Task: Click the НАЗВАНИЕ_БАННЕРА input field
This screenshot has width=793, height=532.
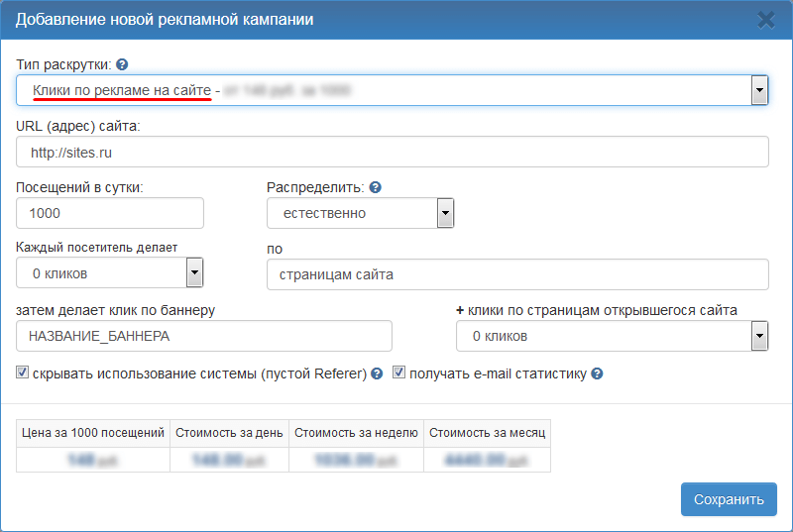Action: click(x=204, y=336)
